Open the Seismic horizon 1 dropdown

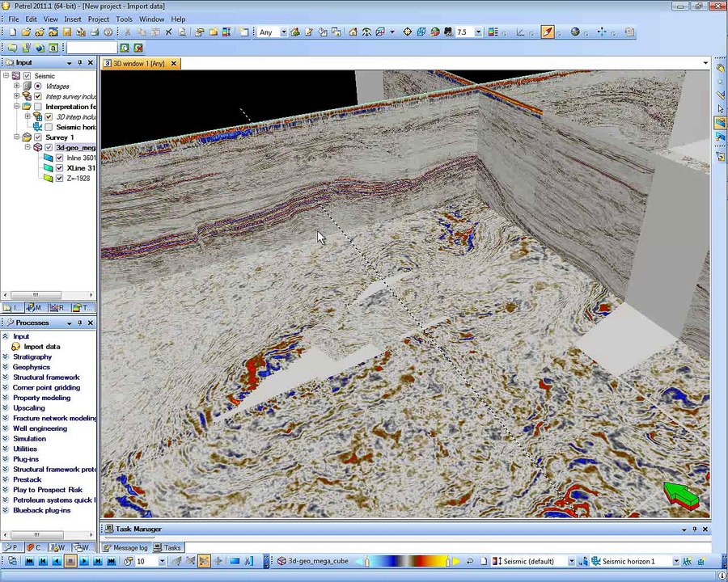(676, 561)
